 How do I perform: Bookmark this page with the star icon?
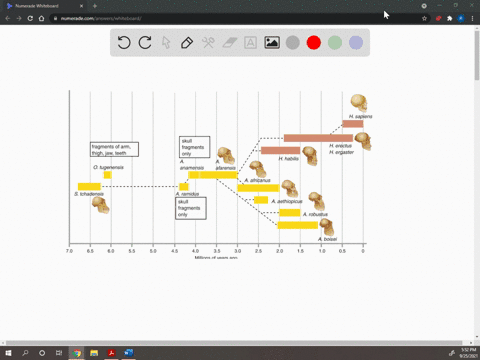[424, 18]
